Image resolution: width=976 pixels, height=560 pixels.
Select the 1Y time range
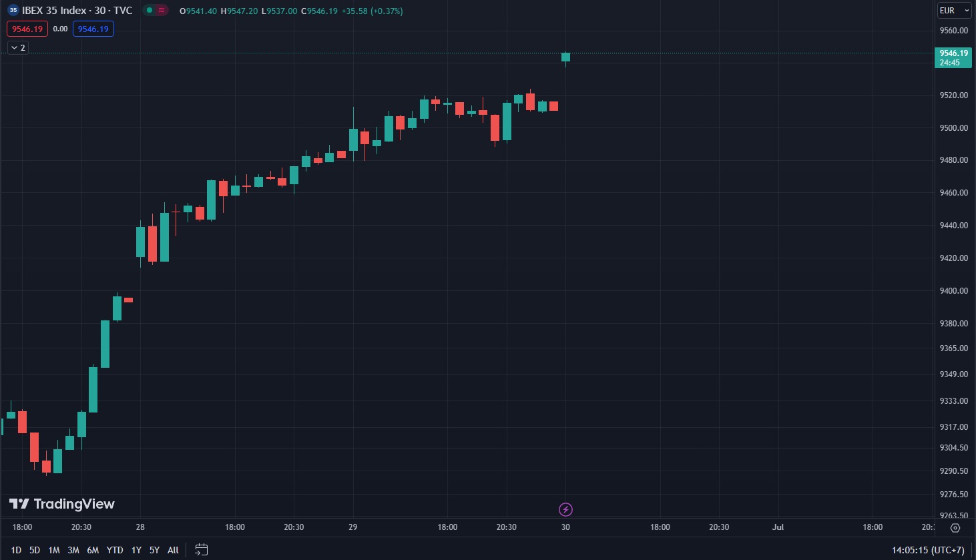(x=136, y=550)
